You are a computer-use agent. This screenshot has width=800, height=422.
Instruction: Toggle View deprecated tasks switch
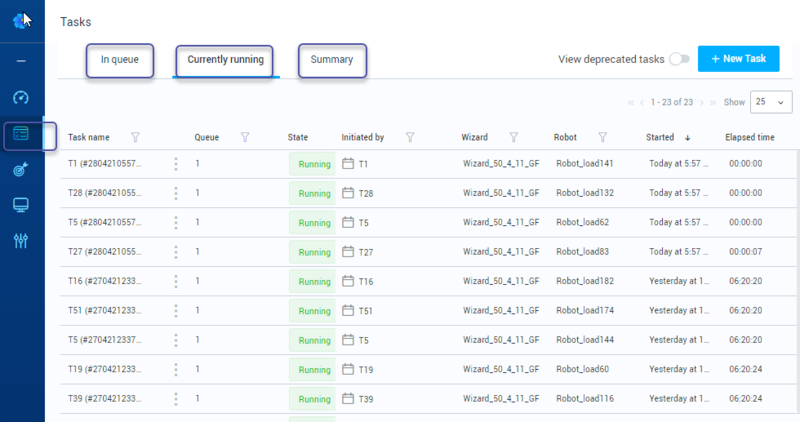(x=680, y=59)
